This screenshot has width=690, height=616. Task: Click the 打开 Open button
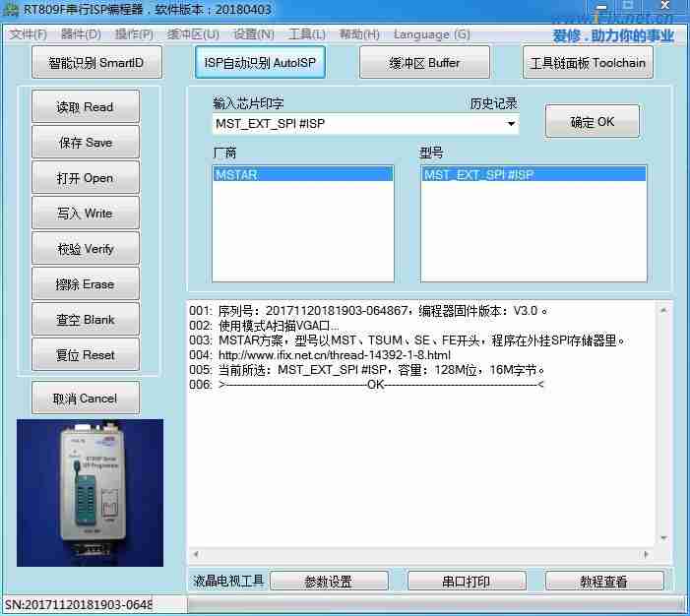tap(86, 178)
